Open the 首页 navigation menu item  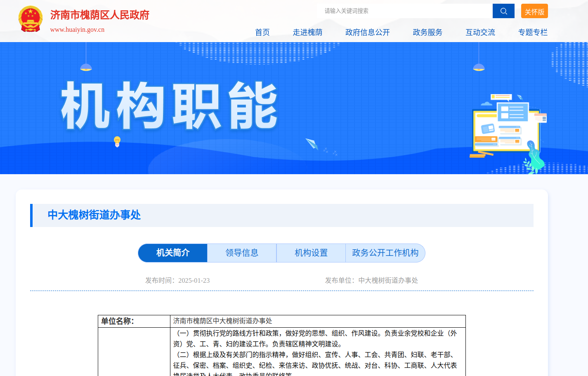262,32
